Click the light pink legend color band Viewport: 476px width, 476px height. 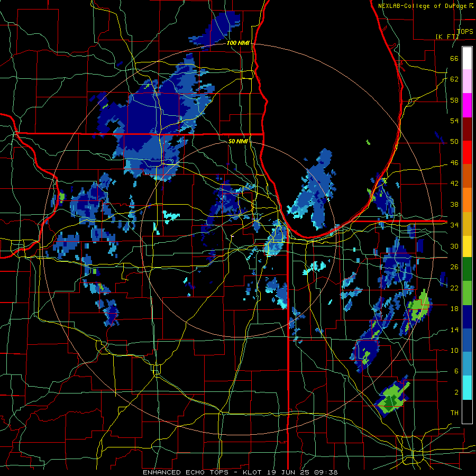467,81
